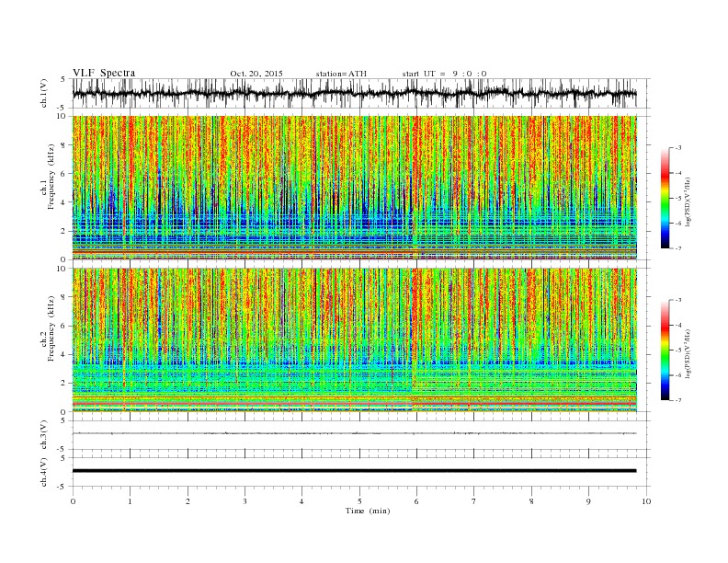The width and height of the screenshot is (728, 563).
Task: Click the ch.1 spectrogram color scale bar
Action: (665, 198)
